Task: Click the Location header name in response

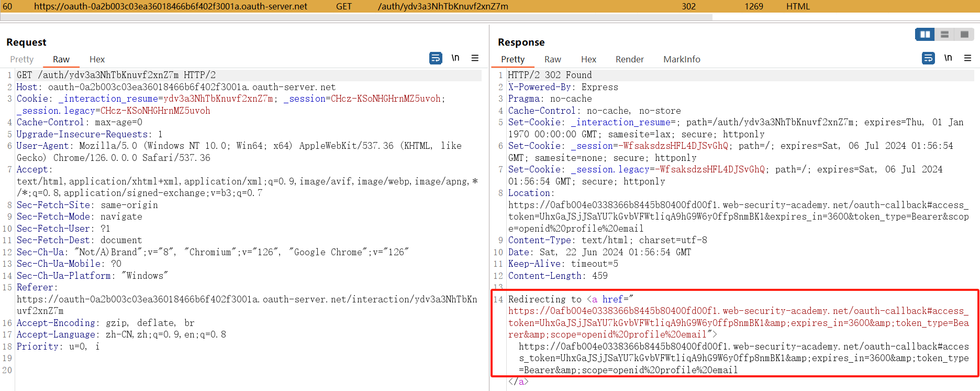Action: (531, 193)
